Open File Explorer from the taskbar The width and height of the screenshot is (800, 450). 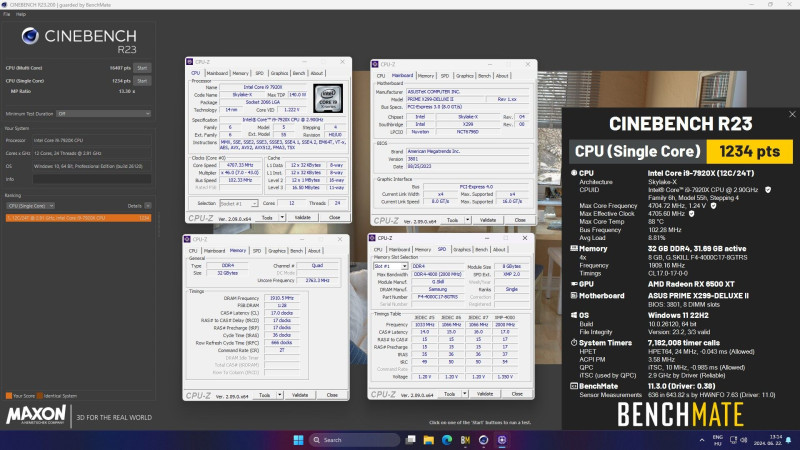[x=429, y=440]
